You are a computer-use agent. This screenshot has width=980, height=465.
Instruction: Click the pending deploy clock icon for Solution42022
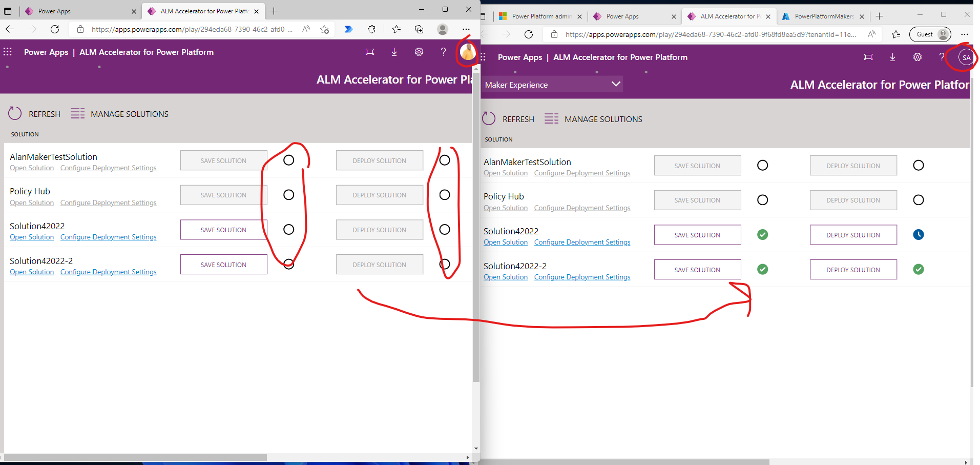click(918, 235)
